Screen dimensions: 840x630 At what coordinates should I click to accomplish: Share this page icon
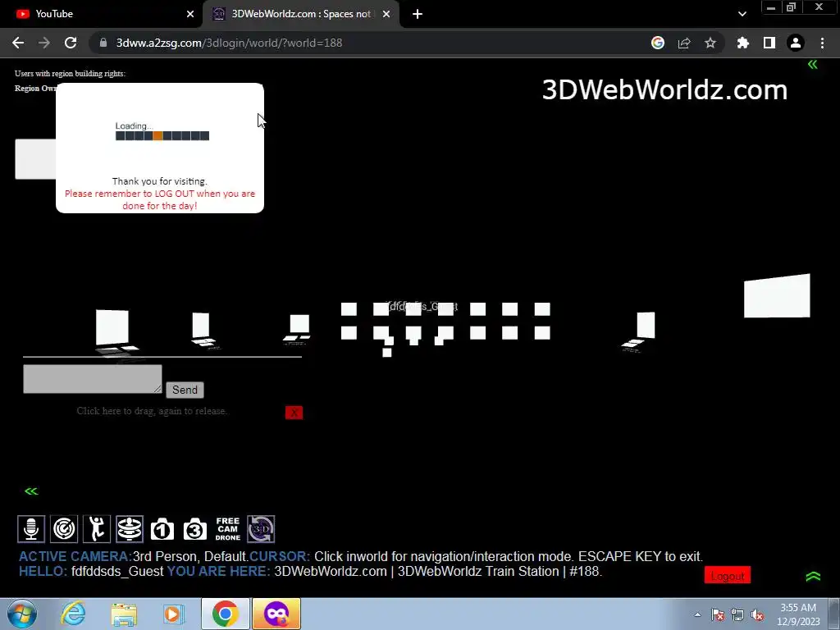point(684,43)
